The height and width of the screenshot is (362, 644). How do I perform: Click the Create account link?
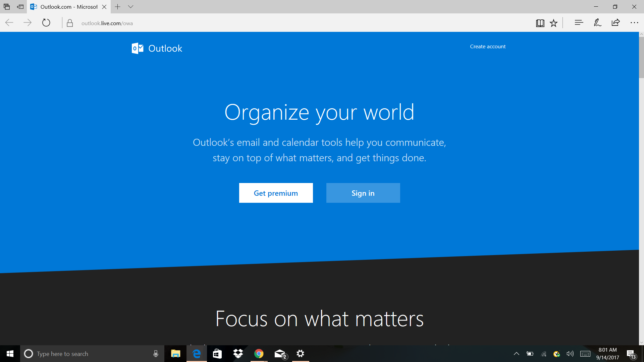click(x=487, y=47)
